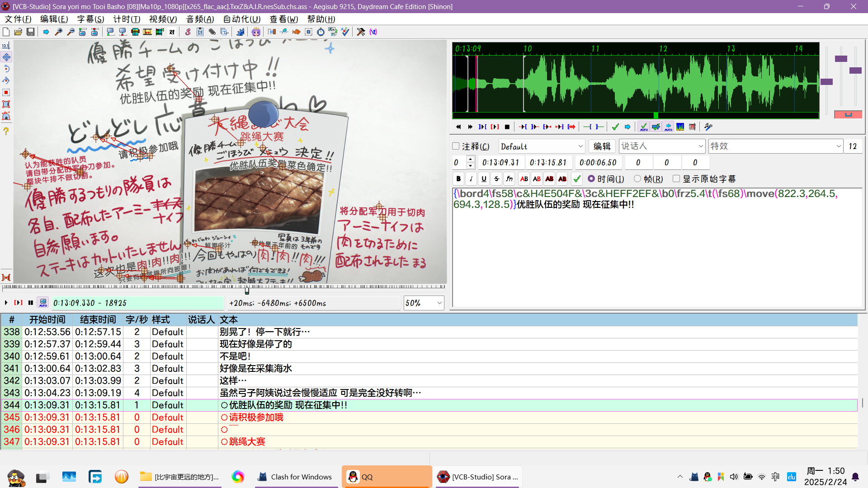Enable the 显示原始字幕 checkbox
The image size is (868, 488).
(x=676, y=179)
